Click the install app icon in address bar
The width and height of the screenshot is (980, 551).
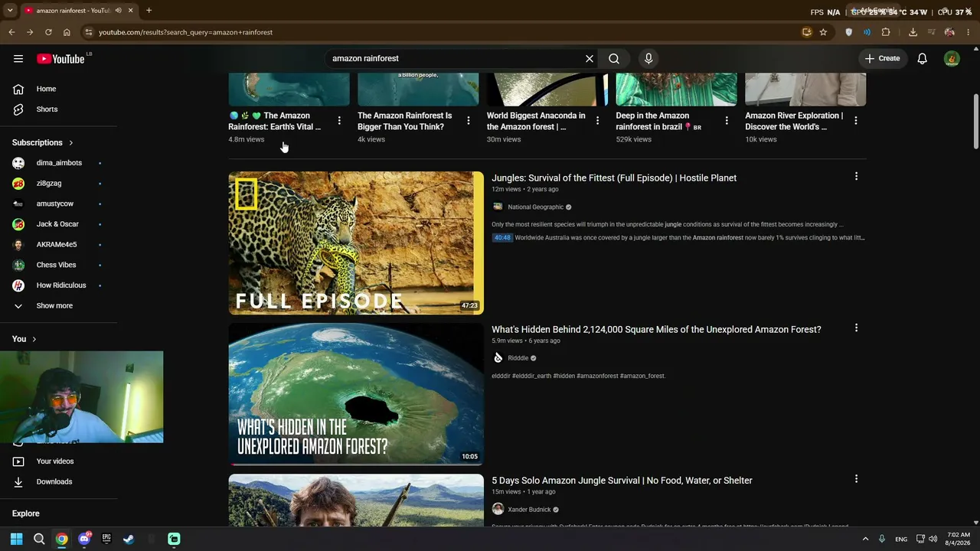[x=806, y=32]
